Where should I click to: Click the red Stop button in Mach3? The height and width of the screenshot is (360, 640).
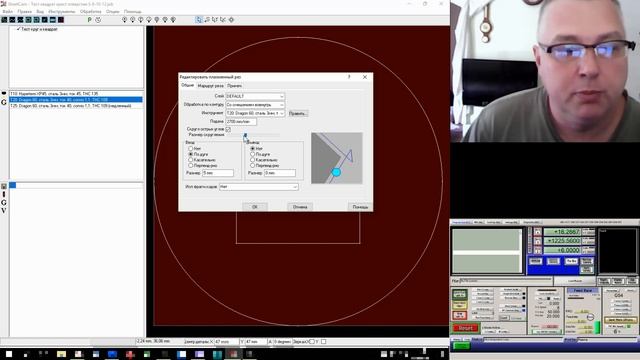pos(459,315)
